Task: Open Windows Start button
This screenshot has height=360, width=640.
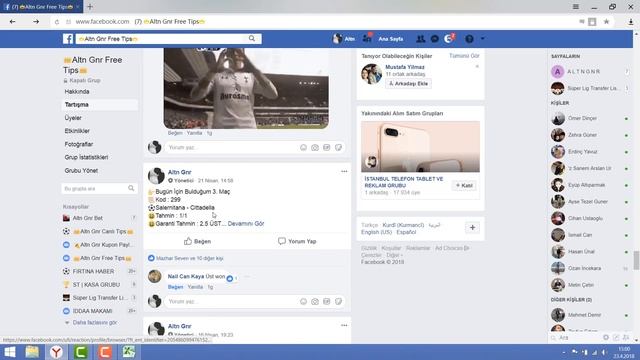Action: pos(10,352)
